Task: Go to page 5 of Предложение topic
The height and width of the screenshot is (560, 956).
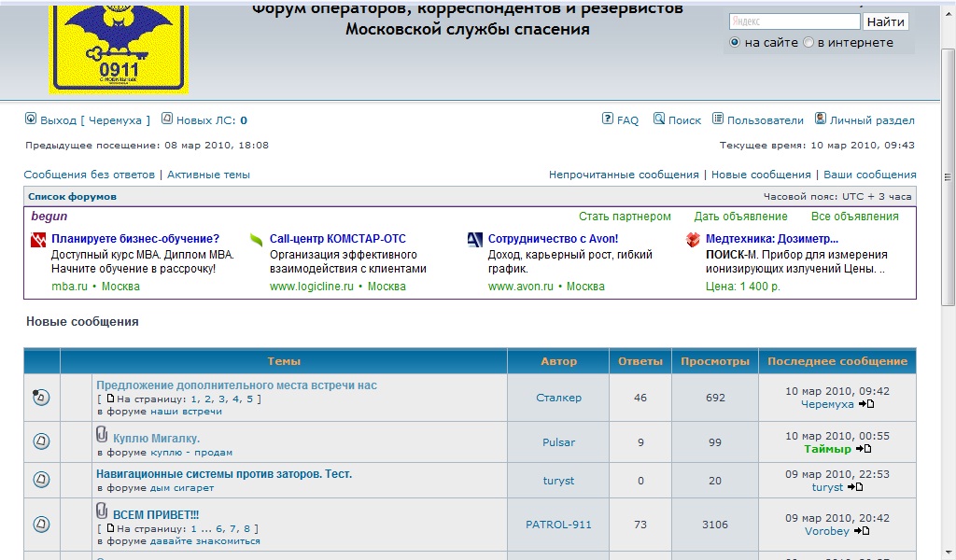Action: pos(249,399)
